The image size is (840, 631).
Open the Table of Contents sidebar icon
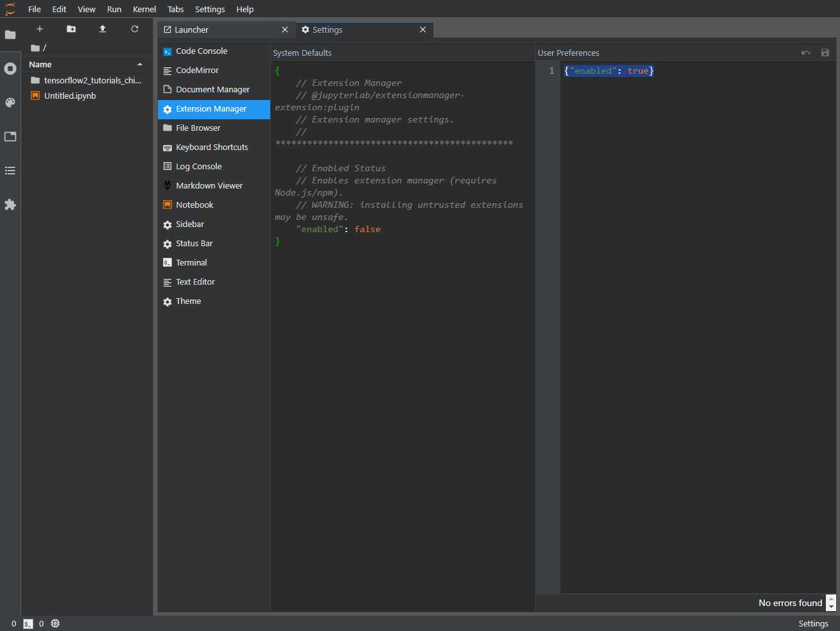[10, 171]
